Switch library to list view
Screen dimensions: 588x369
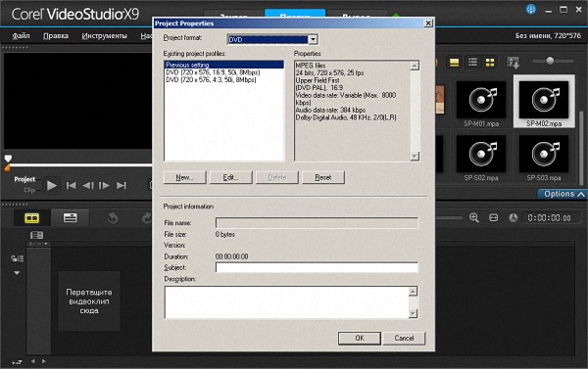pyautogui.click(x=473, y=62)
